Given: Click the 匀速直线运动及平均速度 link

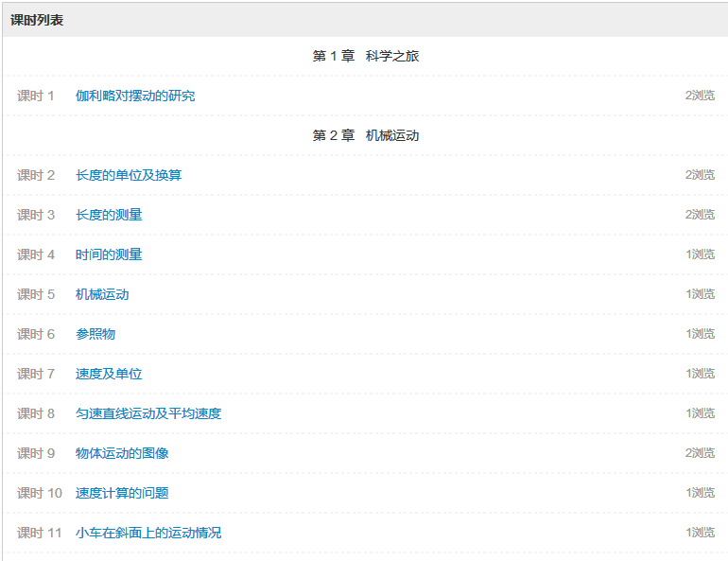Looking at the screenshot, I should tap(148, 413).
